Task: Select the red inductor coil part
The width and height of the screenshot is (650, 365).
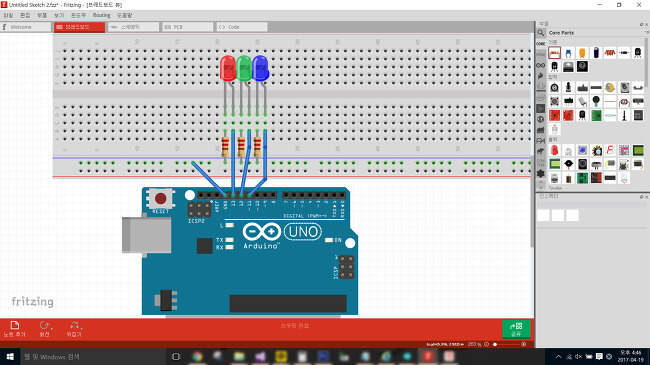Action: pyautogui.click(x=610, y=53)
